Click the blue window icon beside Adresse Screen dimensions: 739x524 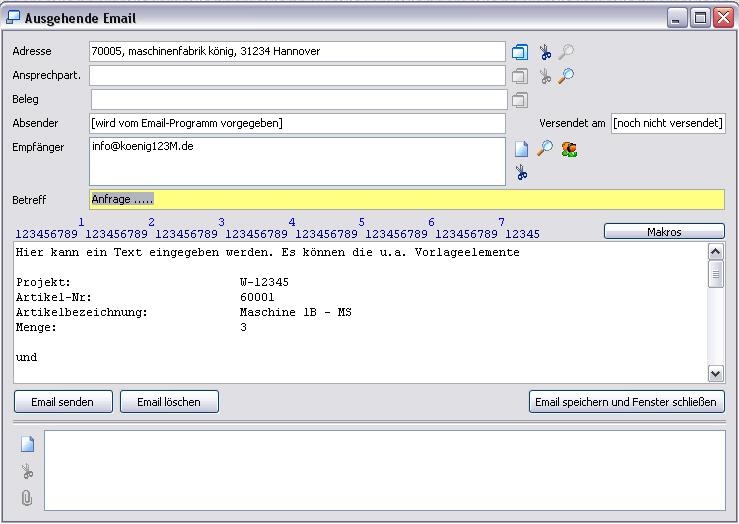[x=520, y=52]
